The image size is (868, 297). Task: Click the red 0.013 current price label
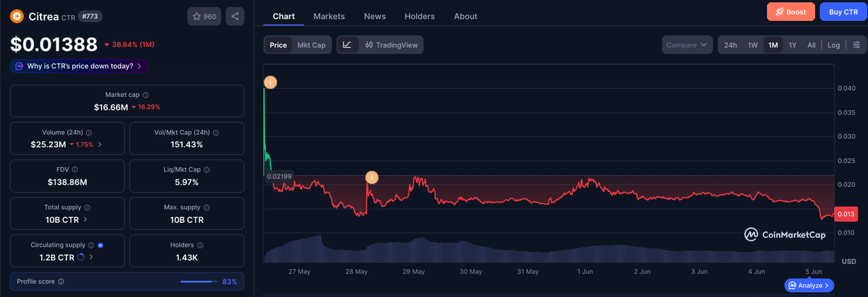coord(846,214)
